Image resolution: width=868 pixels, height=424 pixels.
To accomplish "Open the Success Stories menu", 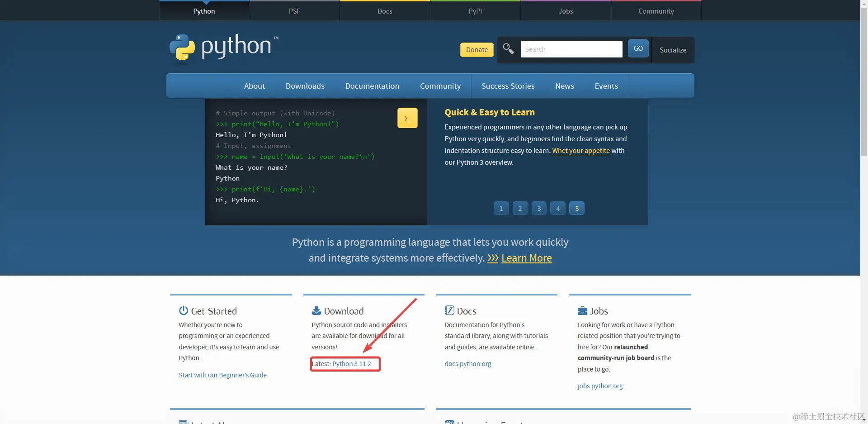I will click(508, 86).
